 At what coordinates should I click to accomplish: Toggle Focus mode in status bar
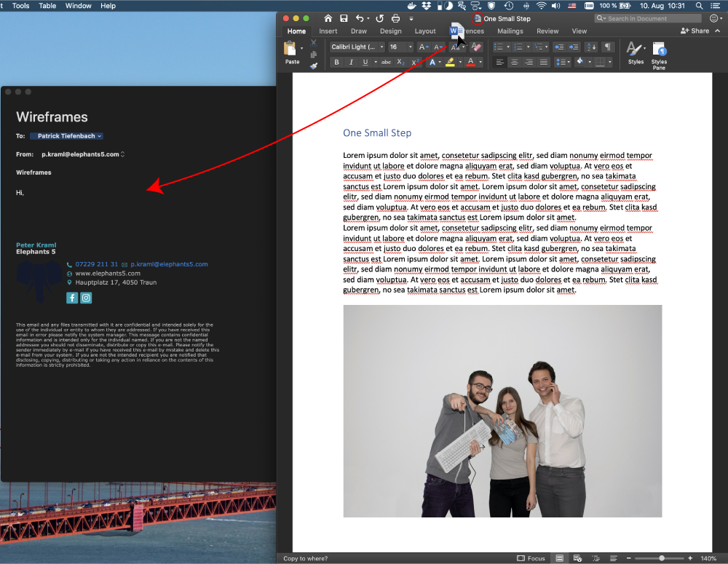pos(531,558)
